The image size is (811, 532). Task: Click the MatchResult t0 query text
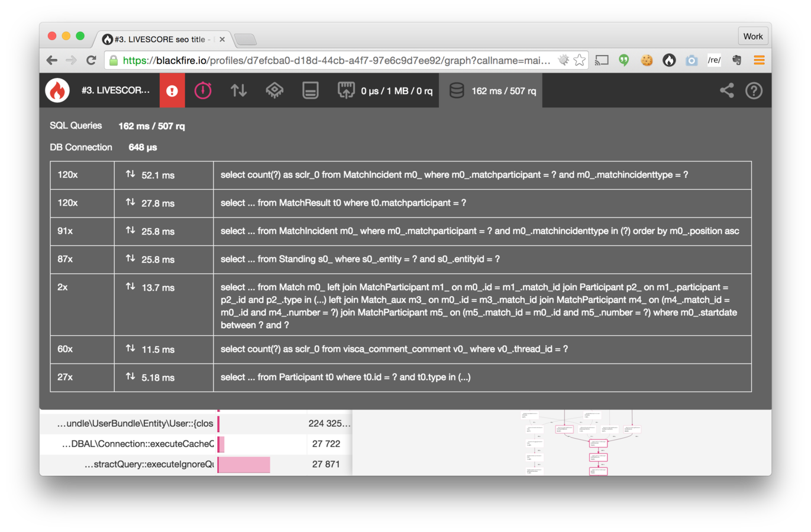(x=343, y=203)
